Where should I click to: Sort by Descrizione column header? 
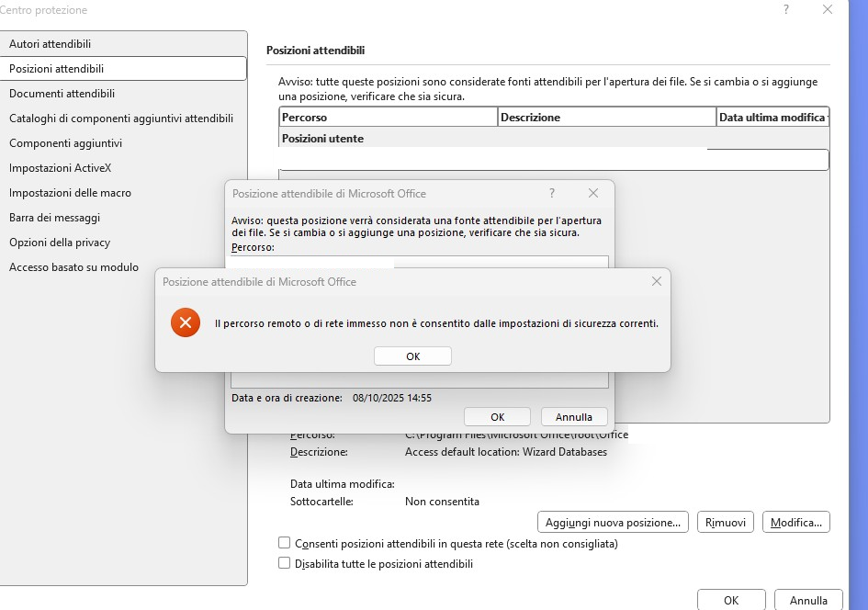pos(607,118)
